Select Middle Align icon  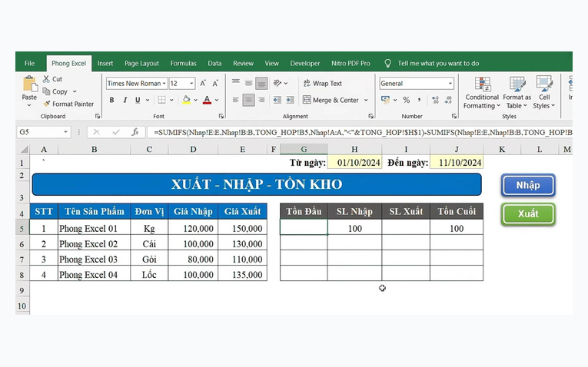pyautogui.click(x=248, y=83)
